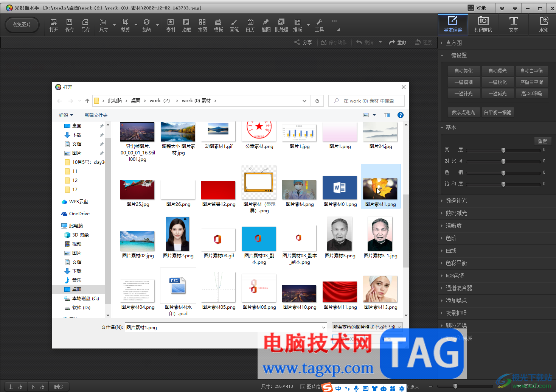Image resolution: width=556 pixels, height=392 pixels.
Task: Open the 排版 (Layout) tool
Action: point(298,25)
